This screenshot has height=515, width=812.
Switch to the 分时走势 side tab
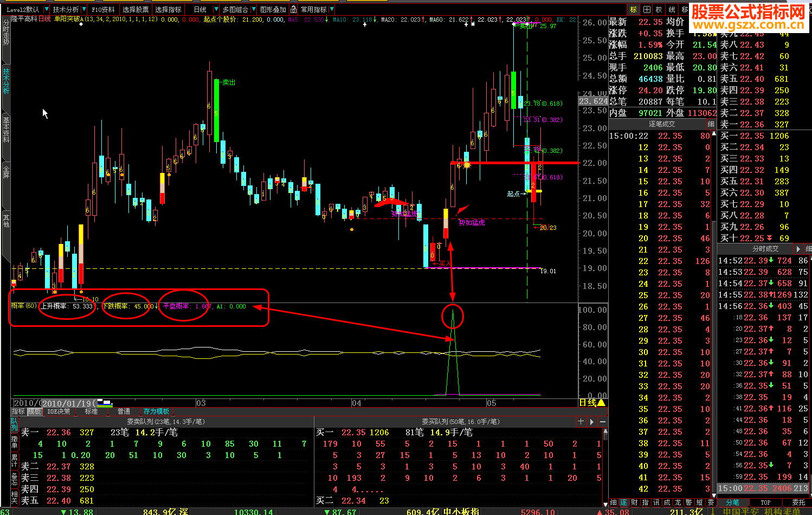[x=6, y=32]
